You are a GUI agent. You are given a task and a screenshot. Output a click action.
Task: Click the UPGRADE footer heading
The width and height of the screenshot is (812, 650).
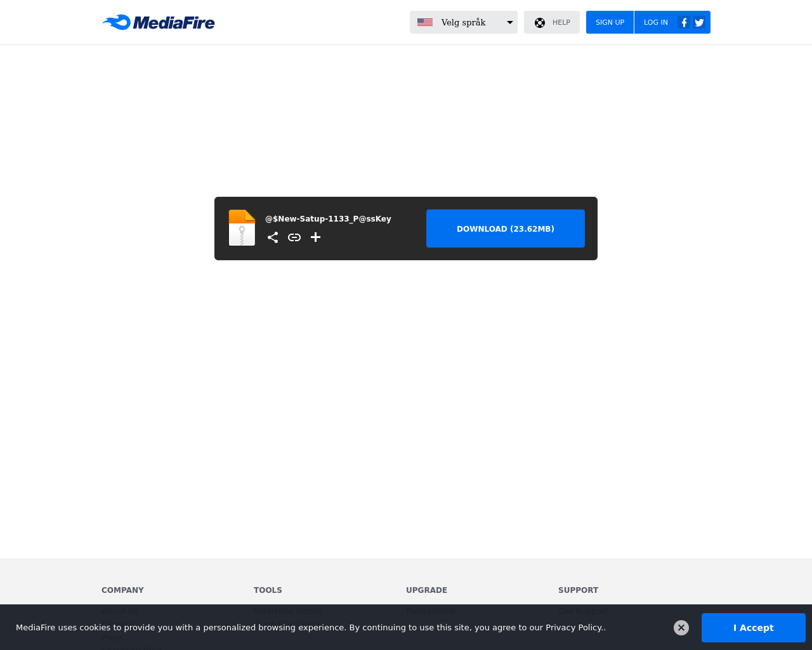[x=426, y=590]
